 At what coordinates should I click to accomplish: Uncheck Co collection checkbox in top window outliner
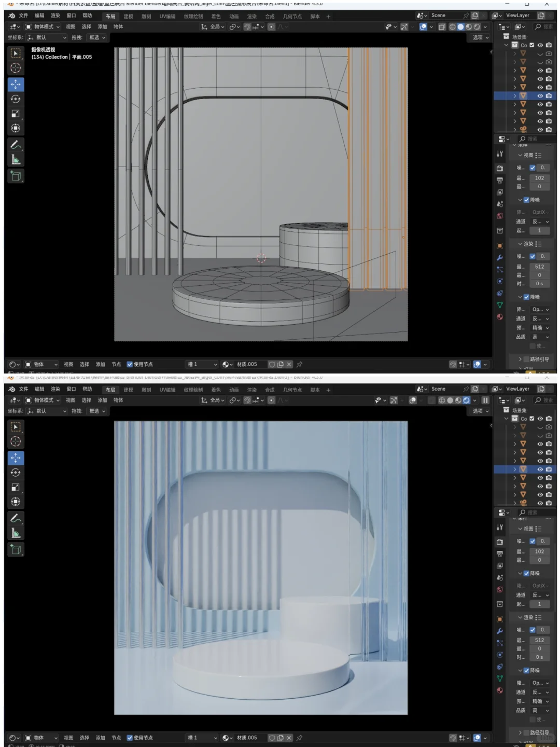(532, 45)
